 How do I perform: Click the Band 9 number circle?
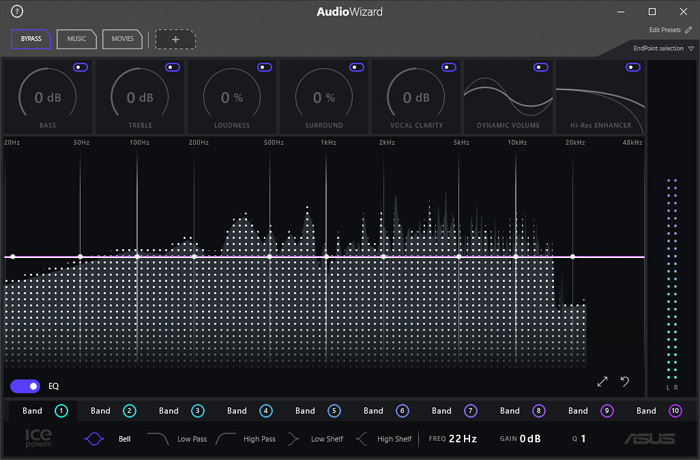[607, 410]
